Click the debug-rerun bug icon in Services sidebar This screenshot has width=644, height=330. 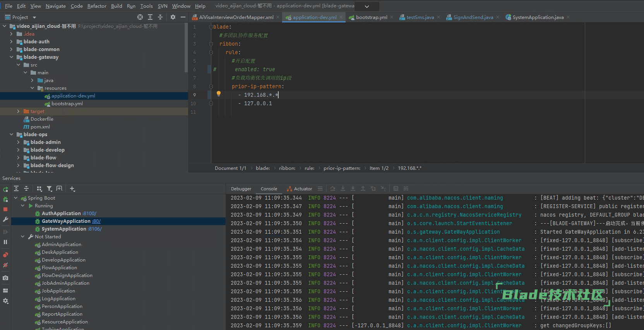pyautogui.click(x=5, y=199)
